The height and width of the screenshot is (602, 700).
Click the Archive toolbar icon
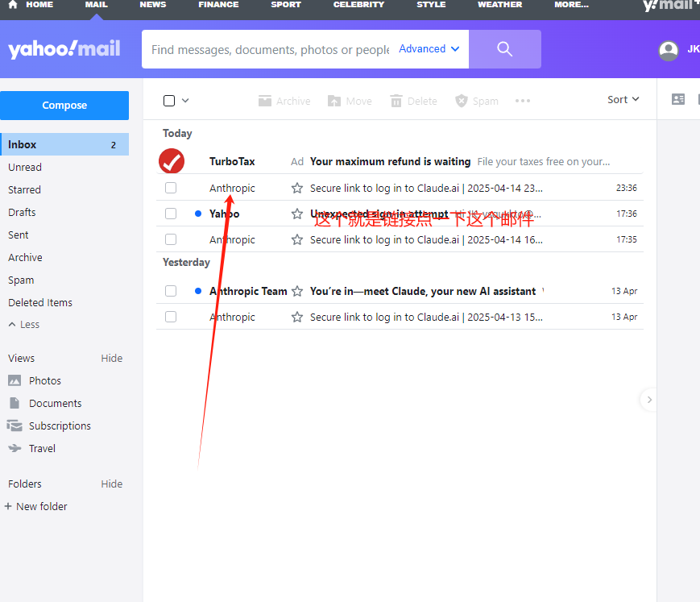coord(265,101)
